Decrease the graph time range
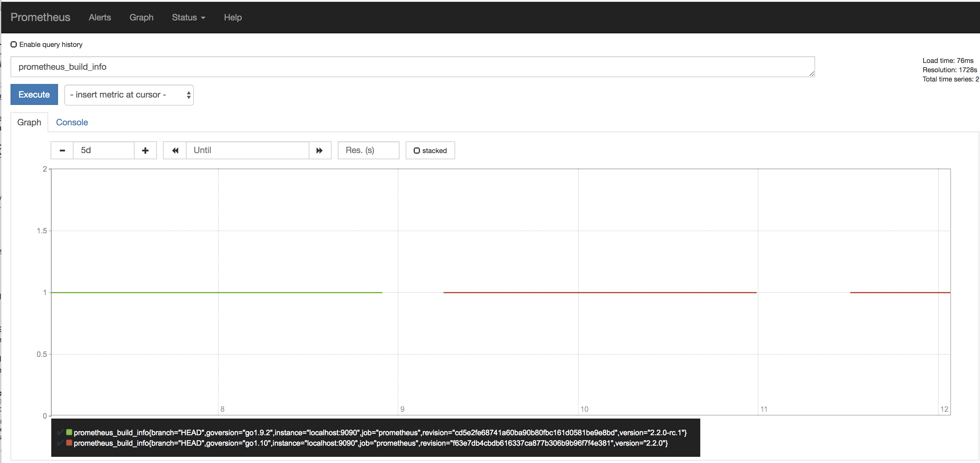 pos(62,150)
